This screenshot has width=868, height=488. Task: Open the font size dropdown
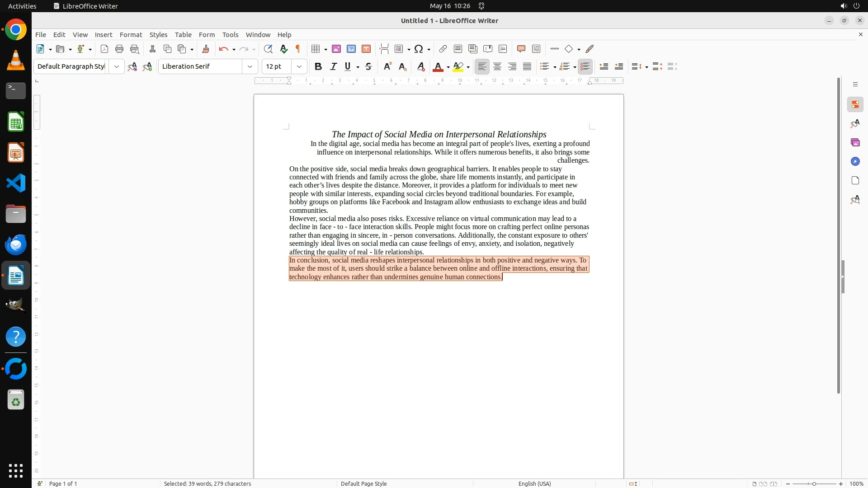(299, 66)
